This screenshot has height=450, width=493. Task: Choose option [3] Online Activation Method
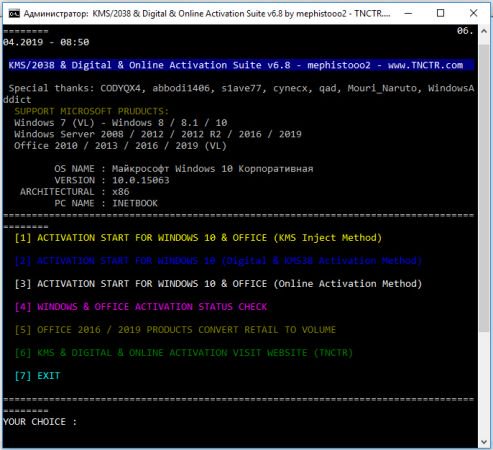point(218,284)
